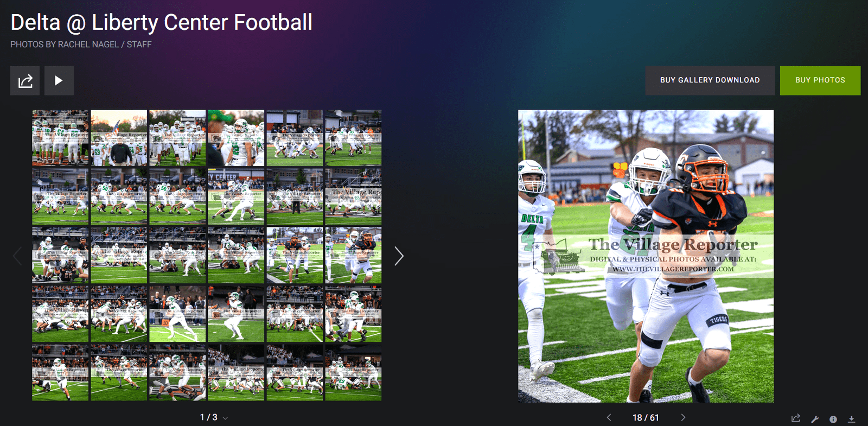
Task: Select the coach in black shirt thumbnail
Action: (x=119, y=138)
